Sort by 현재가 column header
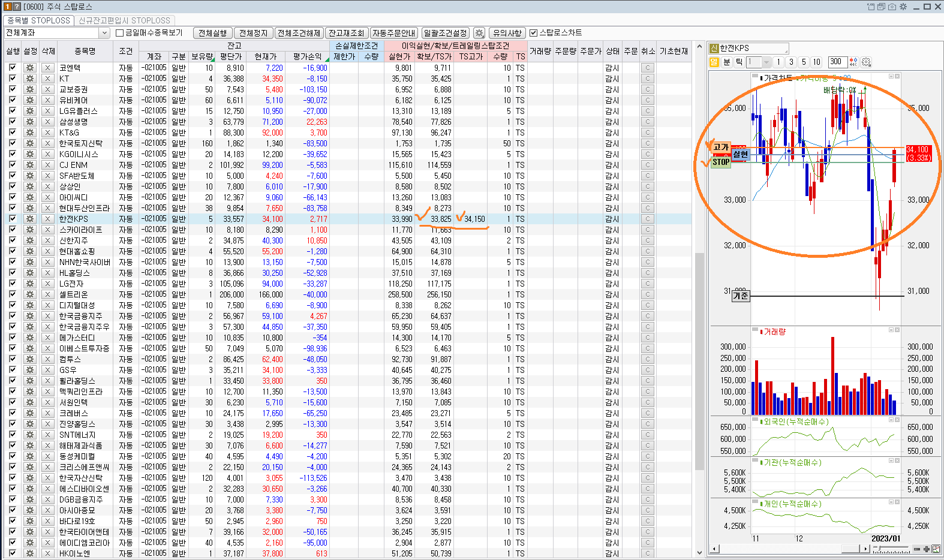944x560 pixels. (x=265, y=56)
